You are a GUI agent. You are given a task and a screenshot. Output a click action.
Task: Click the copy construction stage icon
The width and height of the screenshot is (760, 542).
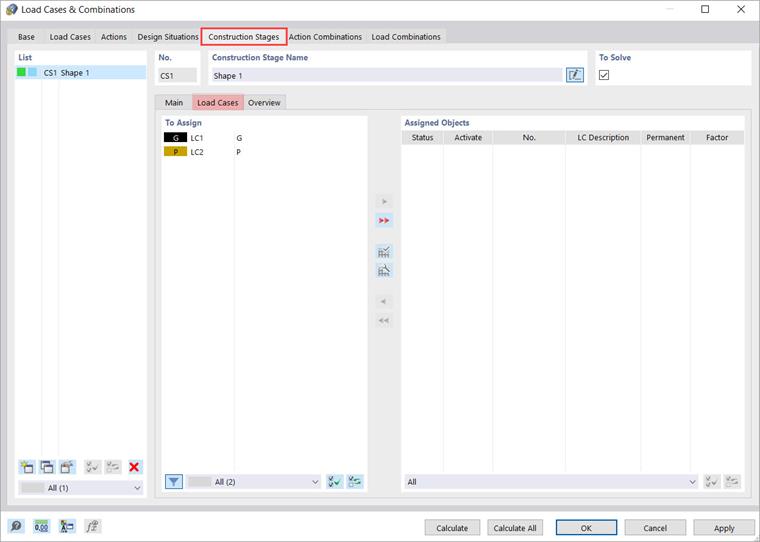click(47, 467)
